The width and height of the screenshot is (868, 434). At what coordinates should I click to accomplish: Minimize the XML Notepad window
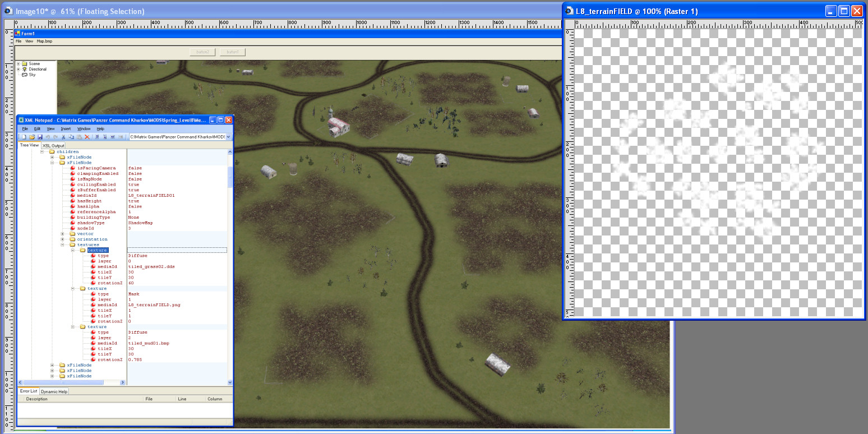pos(213,120)
